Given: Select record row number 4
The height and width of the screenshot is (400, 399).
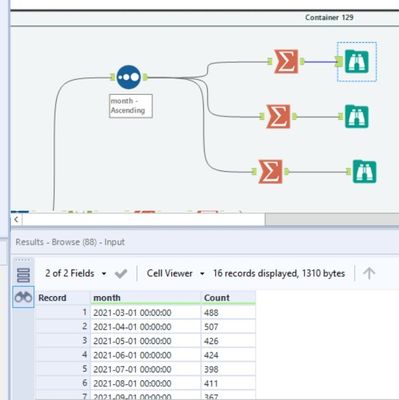Looking at the screenshot, I should coord(63,355).
